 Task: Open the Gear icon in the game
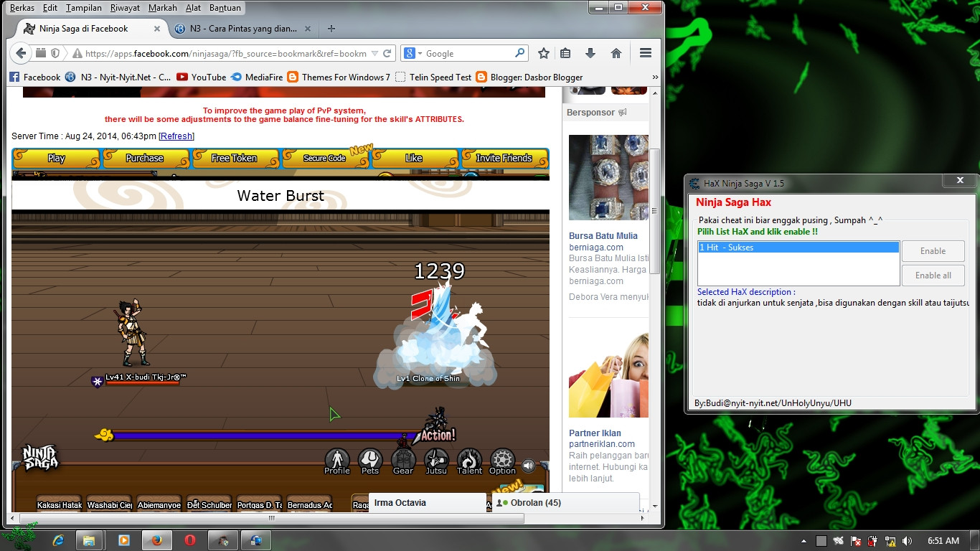[x=403, y=461]
